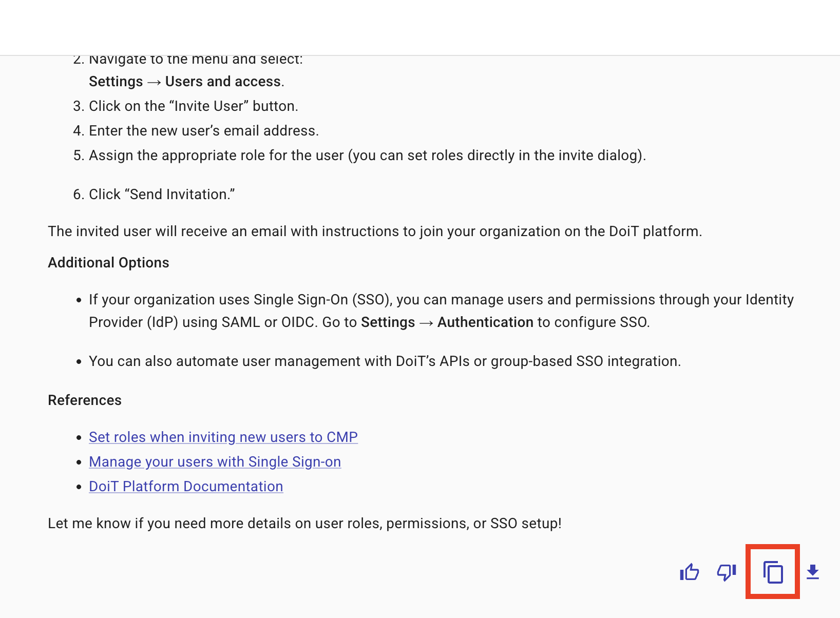Open the DoiT Platform Documentation link
Screen dimensions: 840x618
click(x=186, y=486)
